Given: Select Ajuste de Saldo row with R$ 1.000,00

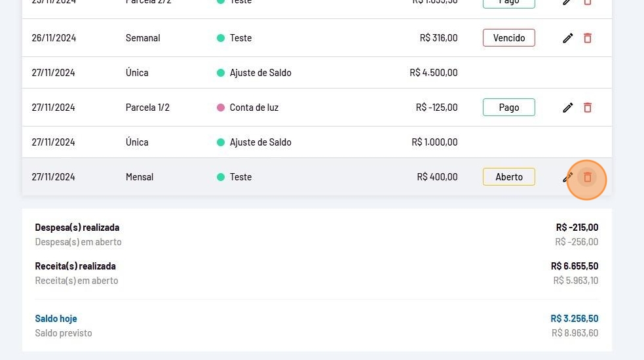Looking at the screenshot, I should [x=260, y=142].
